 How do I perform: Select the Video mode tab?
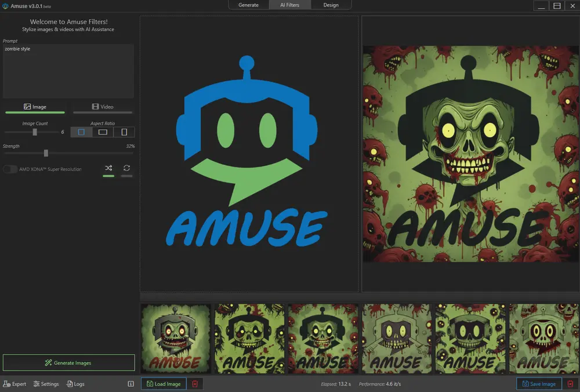click(x=103, y=107)
